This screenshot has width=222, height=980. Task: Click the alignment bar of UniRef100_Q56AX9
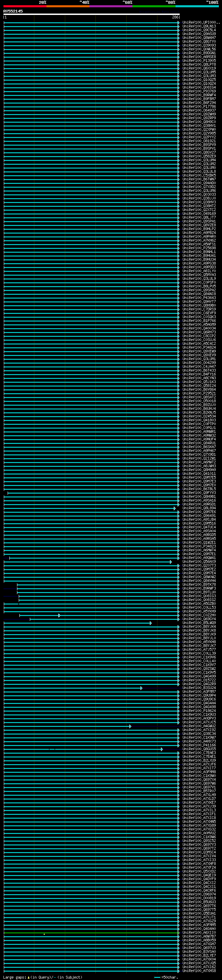[x=88, y=562]
